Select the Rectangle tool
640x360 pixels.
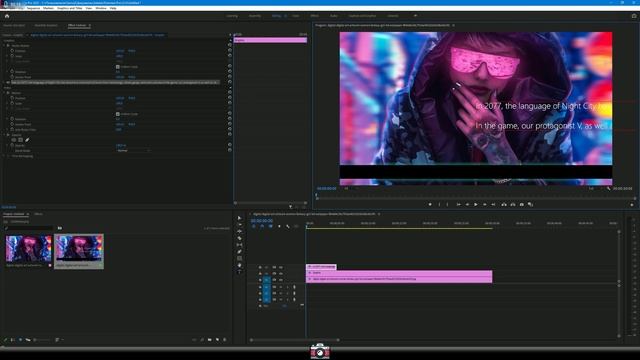pyautogui.click(x=239, y=258)
